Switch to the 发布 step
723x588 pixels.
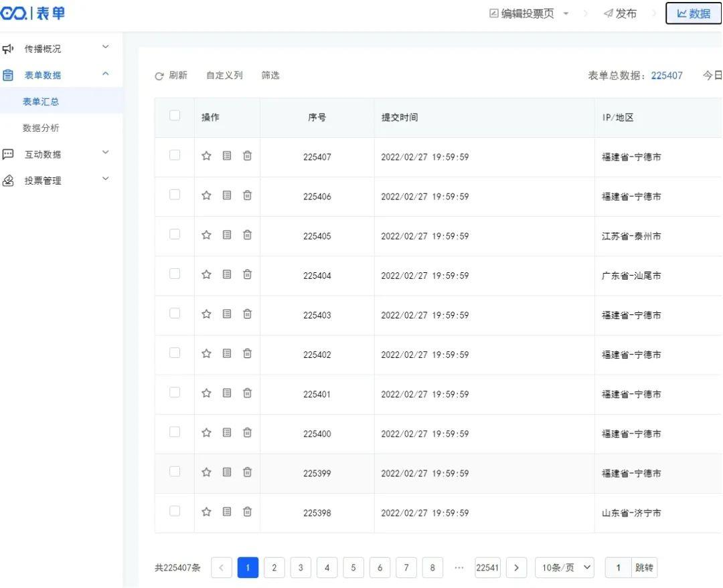[620, 13]
